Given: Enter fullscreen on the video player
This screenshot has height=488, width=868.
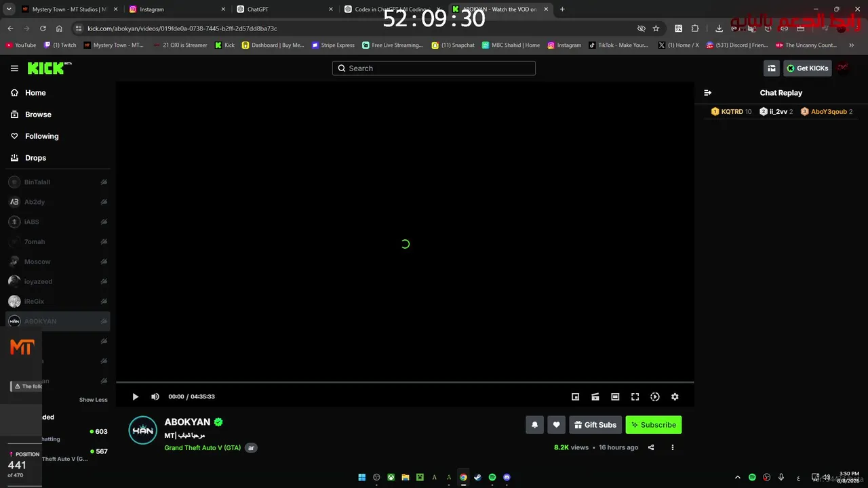Looking at the screenshot, I should pyautogui.click(x=635, y=396).
